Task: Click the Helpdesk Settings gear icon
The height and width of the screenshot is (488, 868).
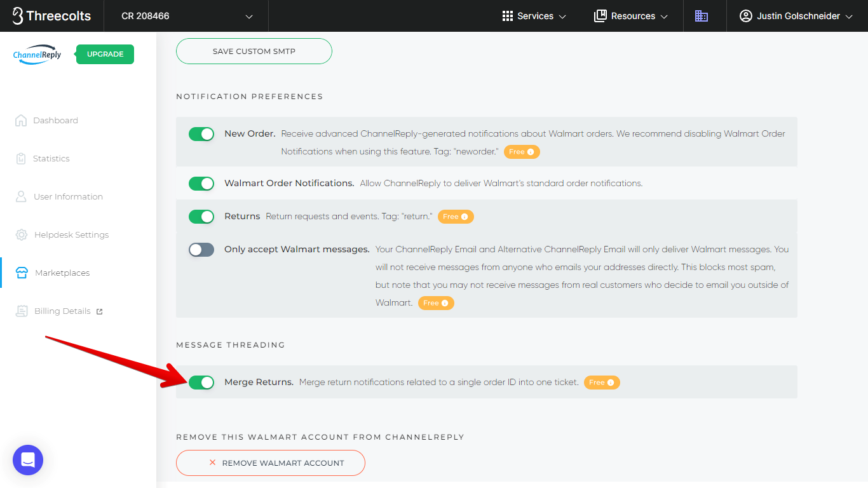Action: (22, 234)
